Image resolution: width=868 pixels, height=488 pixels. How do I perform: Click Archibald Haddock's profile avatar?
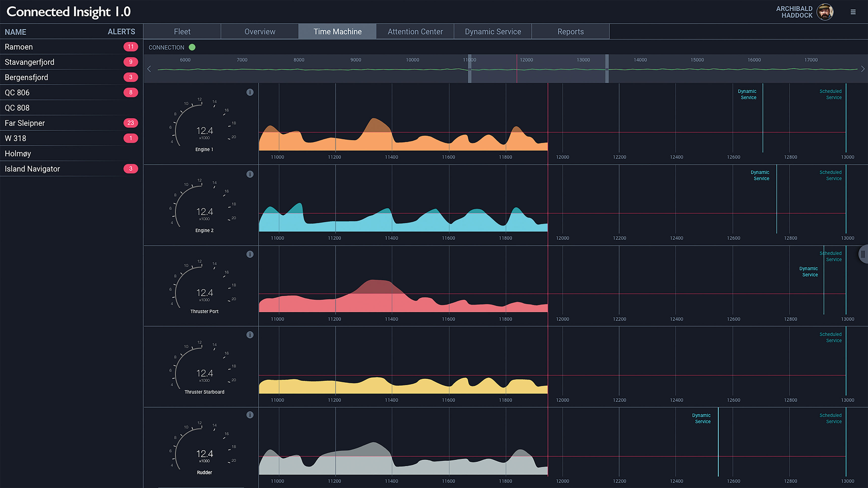point(825,12)
